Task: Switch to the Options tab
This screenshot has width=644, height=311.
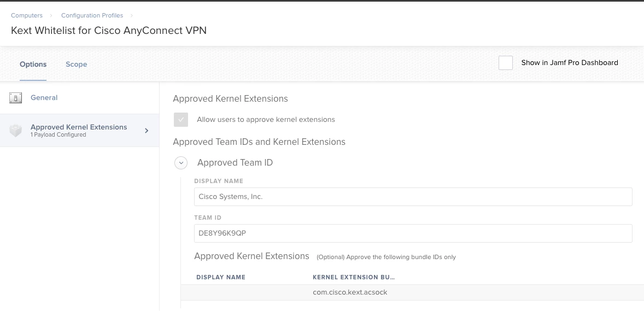Action: tap(33, 64)
